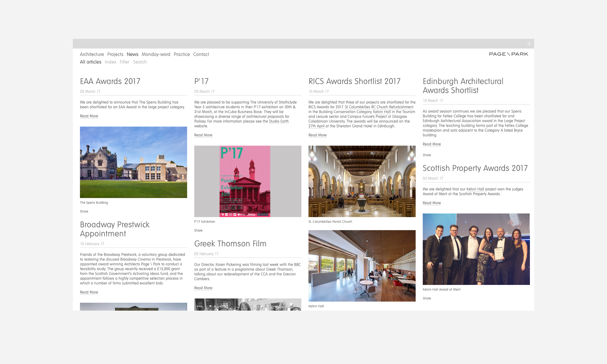This screenshot has height=364, width=607.
Task: Click the Kelvin Hall Award of Merit caption
Action: click(441, 289)
